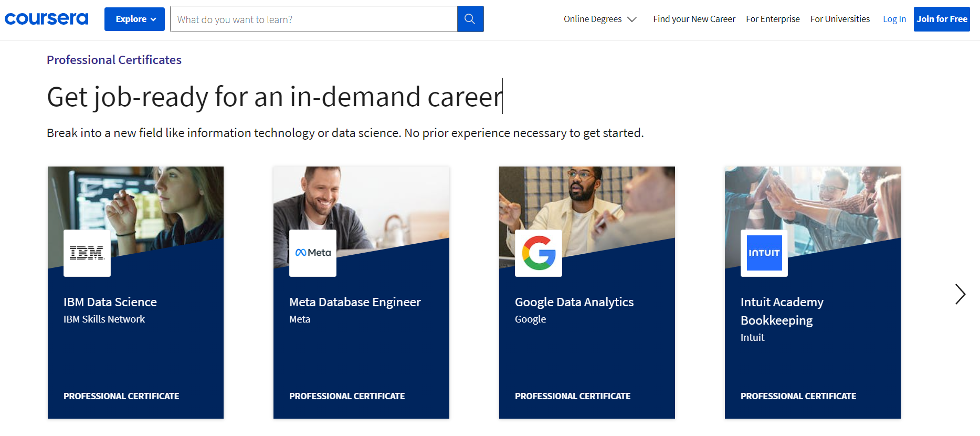Click 'PROFESSIONAL CERTIFICATE' on the Intuit card

point(798,396)
